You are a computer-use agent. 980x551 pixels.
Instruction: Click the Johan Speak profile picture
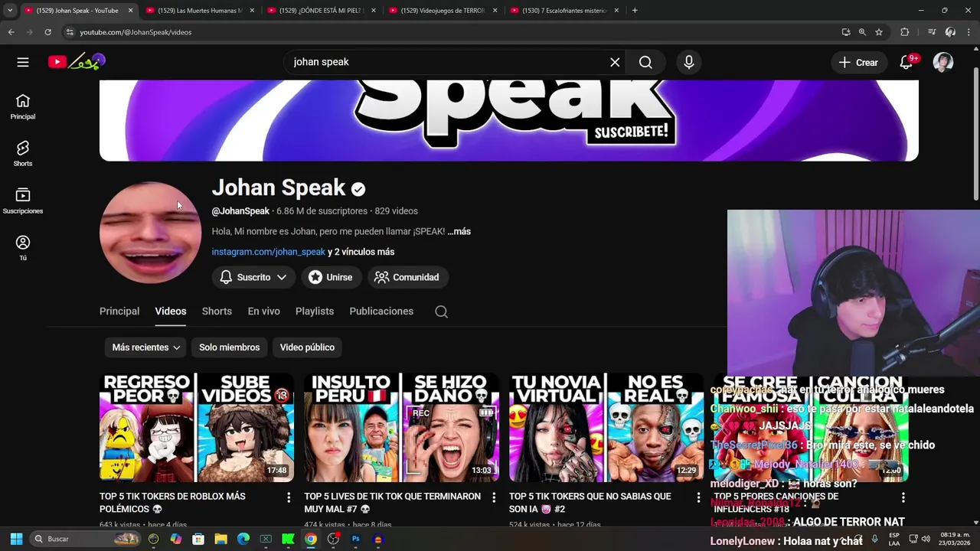(x=151, y=233)
